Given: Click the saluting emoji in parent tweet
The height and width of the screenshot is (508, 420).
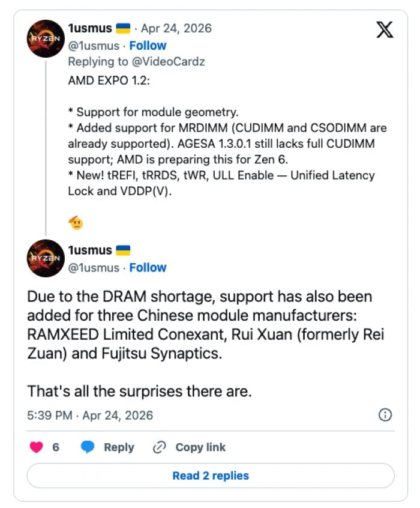Looking at the screenshot, I should (76, 223).
